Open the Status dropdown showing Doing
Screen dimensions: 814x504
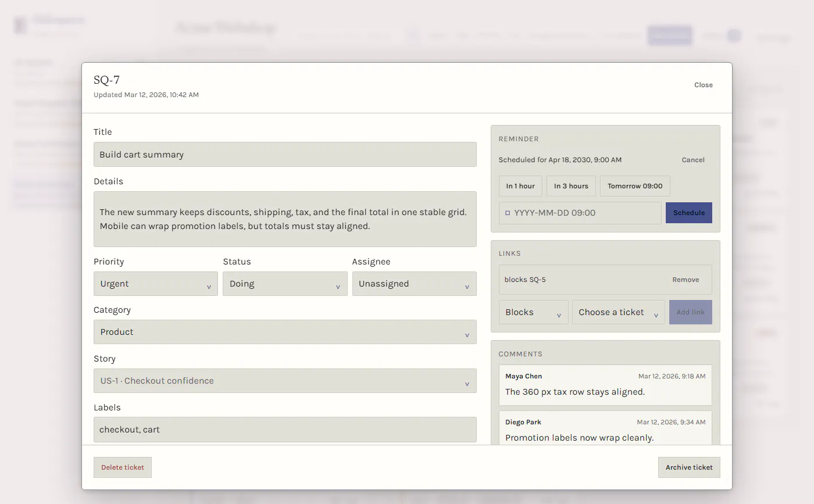click(285, 284)
